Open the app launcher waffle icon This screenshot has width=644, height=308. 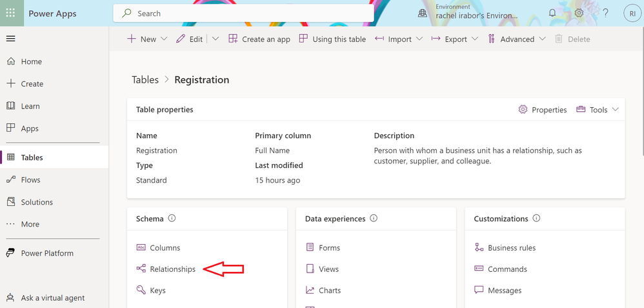point(11,13)
